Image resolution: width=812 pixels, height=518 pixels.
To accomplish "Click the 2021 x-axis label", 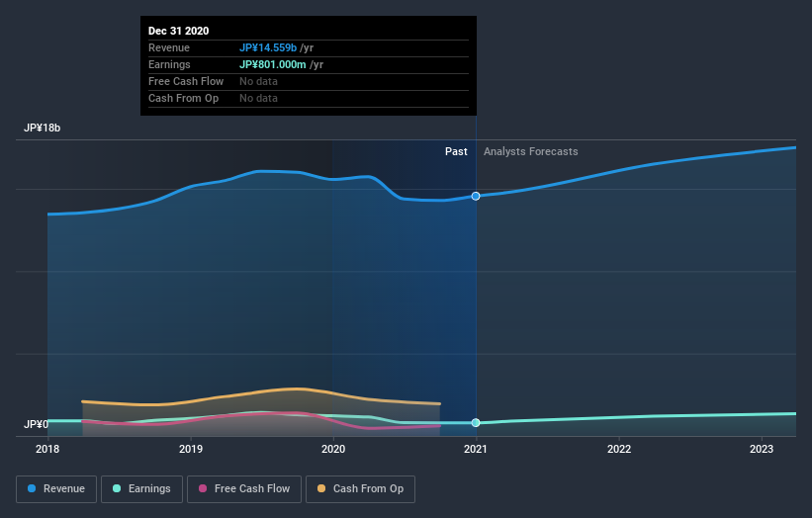I will [476, 449].
